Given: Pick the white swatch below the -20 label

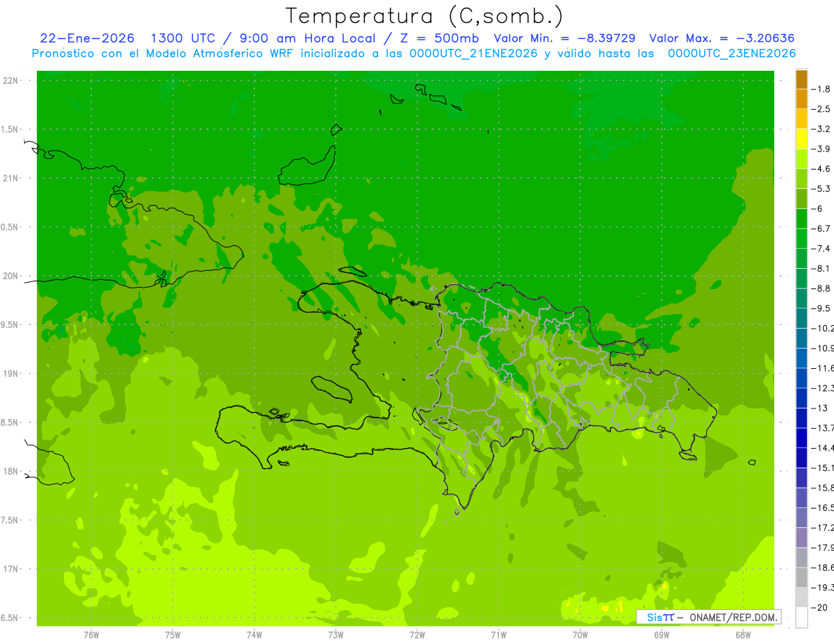Looking at the screenshot, I should [x=801, y=618].
